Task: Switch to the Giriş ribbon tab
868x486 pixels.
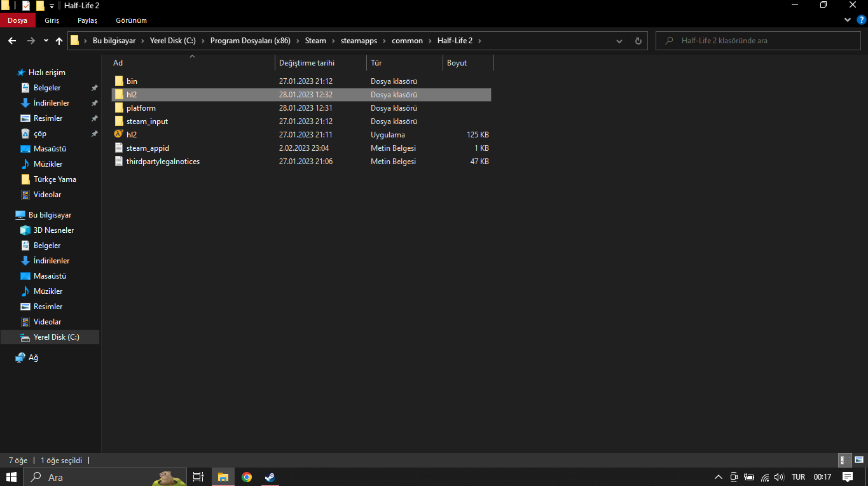Action: [52, 20]
